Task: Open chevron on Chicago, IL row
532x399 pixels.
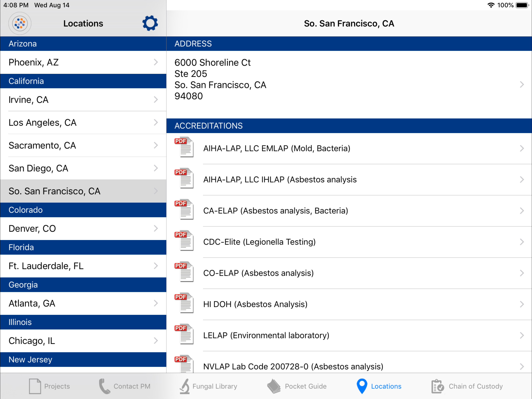Action: [156, 340]
